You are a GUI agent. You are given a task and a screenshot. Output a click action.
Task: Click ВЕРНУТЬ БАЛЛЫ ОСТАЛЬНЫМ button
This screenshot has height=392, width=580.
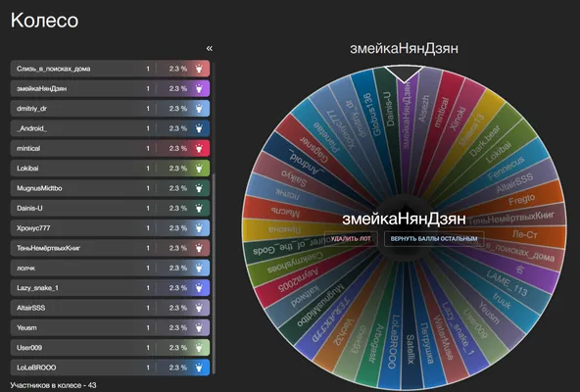(x=434, y=239)
